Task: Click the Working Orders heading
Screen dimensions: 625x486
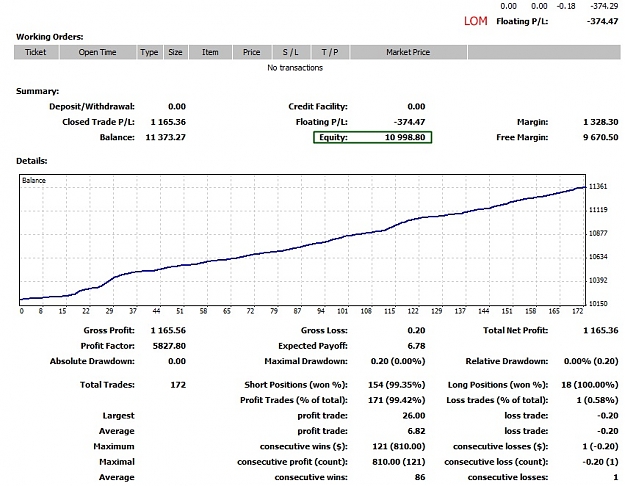Action: [50, 37]
